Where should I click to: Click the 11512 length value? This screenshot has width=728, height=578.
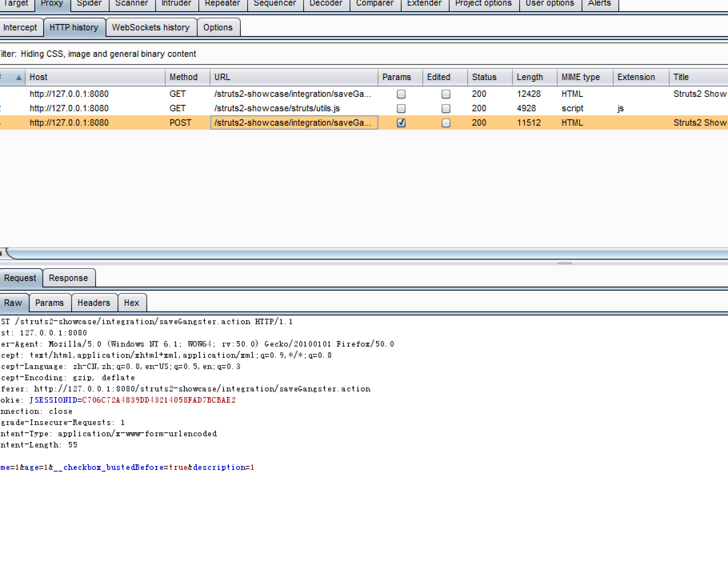529,123
